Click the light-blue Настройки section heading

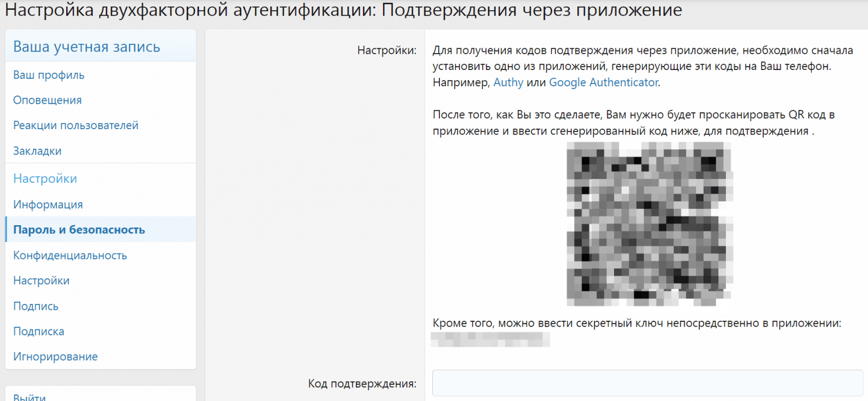45,179
